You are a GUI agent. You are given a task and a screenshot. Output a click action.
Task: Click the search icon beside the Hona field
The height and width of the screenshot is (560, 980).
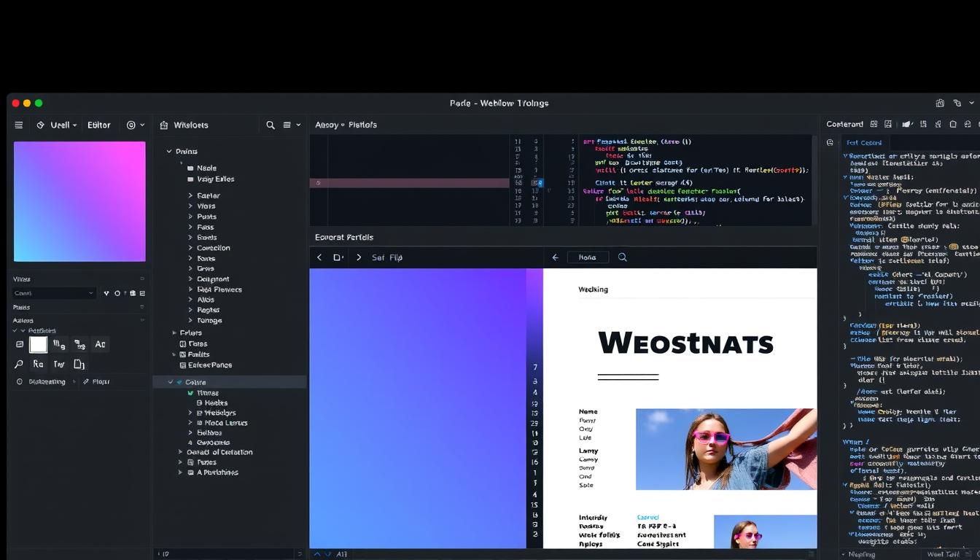pyautogui.click(x=622, y=257)
